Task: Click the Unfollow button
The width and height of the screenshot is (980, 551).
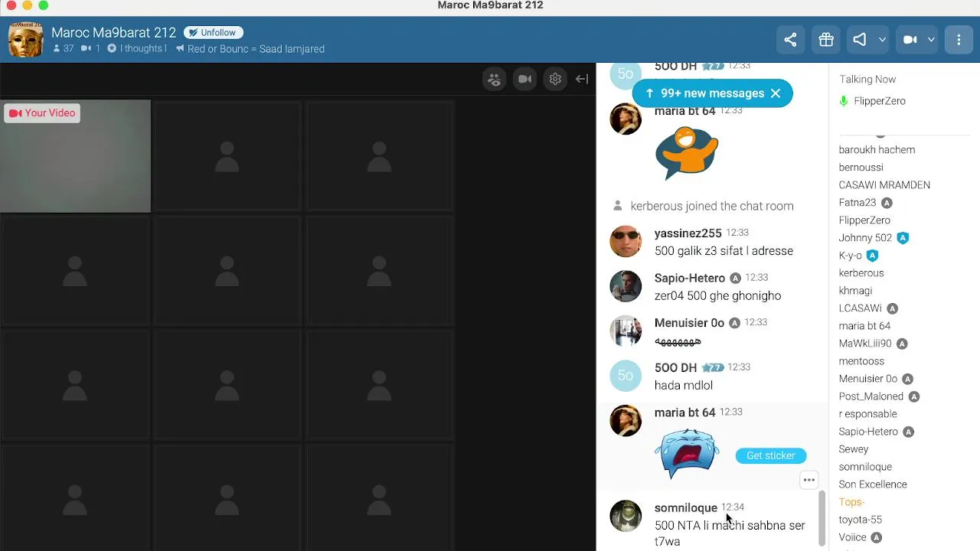Action: click(214, 33)
